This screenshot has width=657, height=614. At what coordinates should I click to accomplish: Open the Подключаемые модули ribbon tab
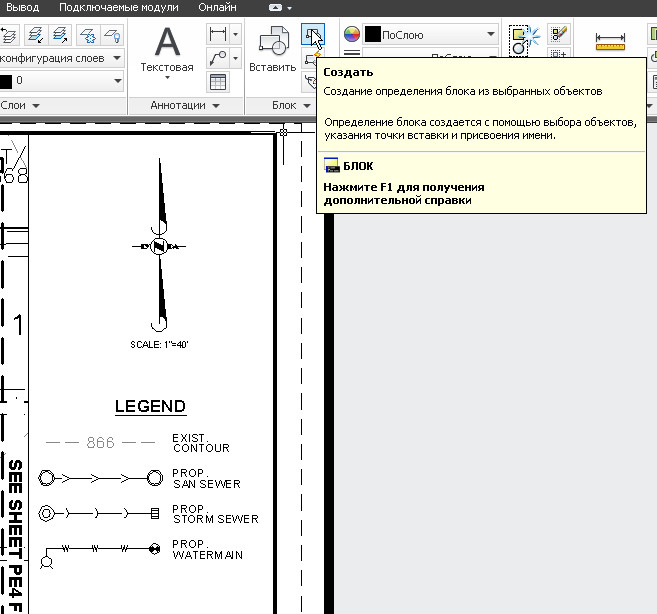tap(119, 8)
